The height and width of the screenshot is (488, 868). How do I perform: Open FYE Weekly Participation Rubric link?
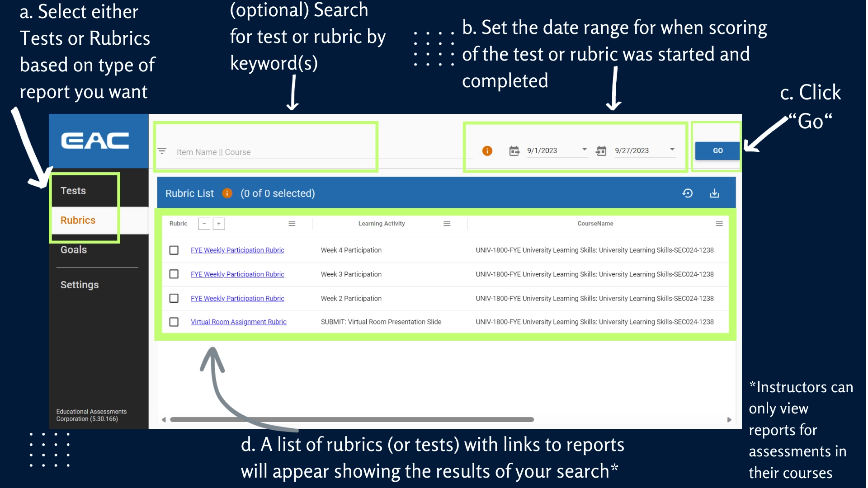237,250
